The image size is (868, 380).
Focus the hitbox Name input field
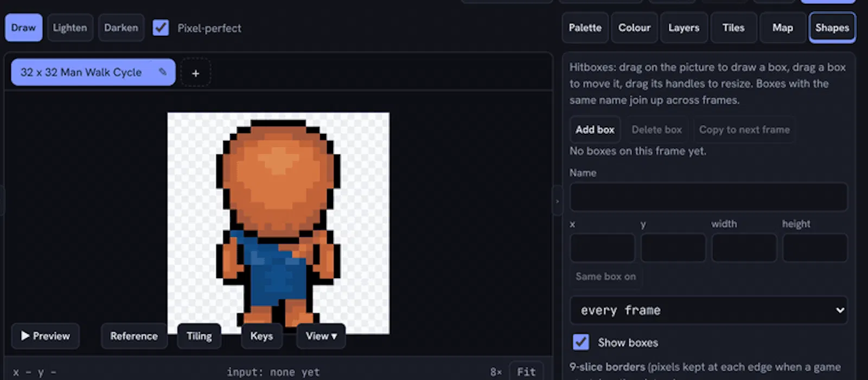click(709, 197)
